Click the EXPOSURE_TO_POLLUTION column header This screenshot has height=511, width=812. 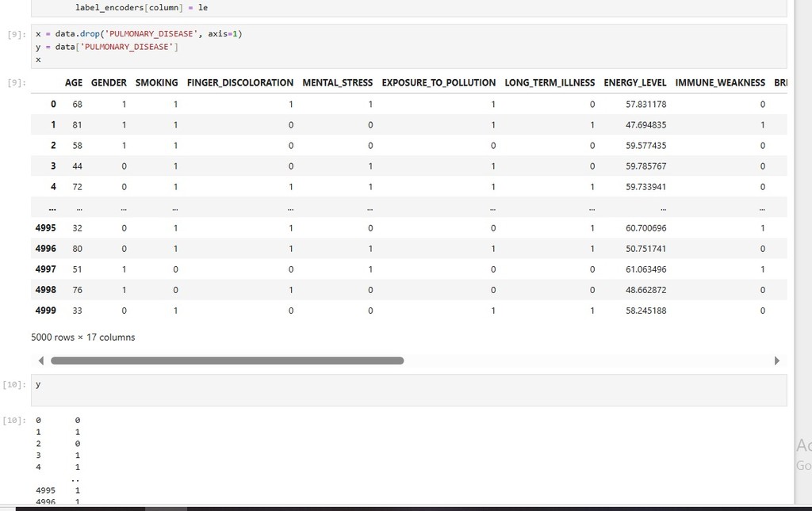(x=439, y=82)
